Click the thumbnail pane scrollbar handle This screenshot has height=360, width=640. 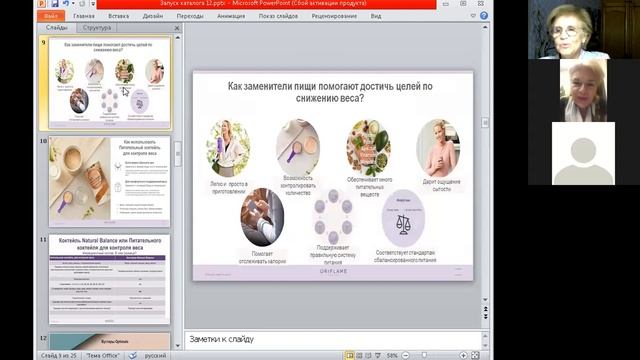[x=178, y=154]
